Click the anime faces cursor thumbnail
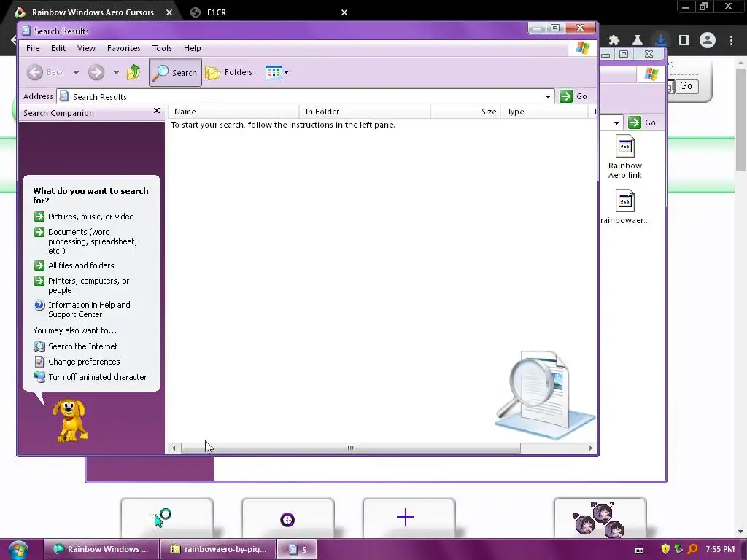This screenshot has height=560, width=747. pos(600,518)
